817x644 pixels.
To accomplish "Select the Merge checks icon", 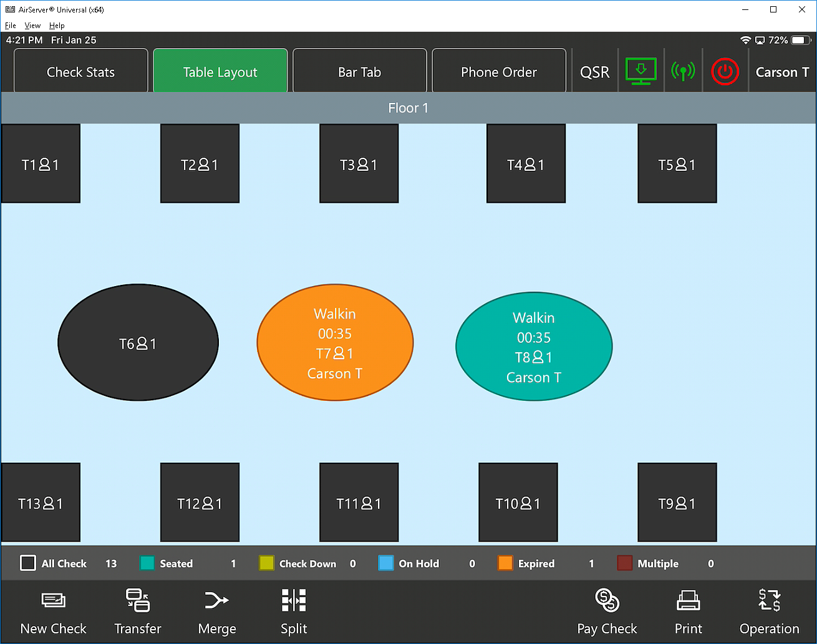I will tap(216, 601).
